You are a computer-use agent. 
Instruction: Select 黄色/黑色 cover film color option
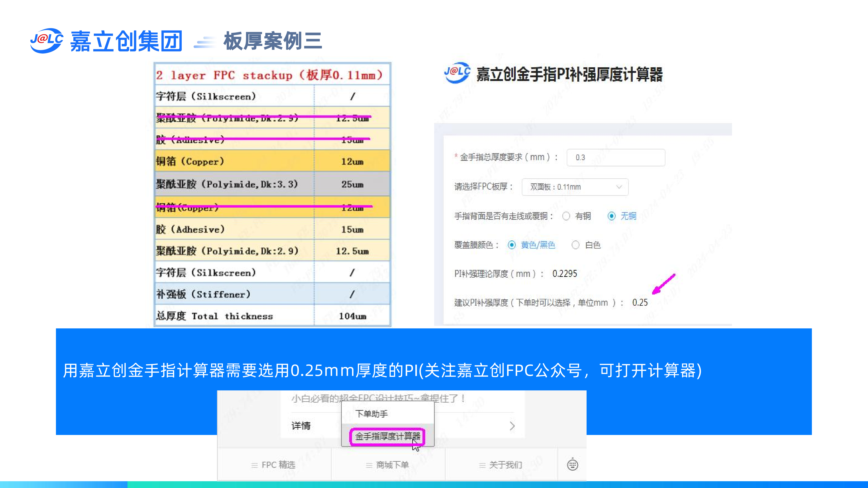[512, 245]
